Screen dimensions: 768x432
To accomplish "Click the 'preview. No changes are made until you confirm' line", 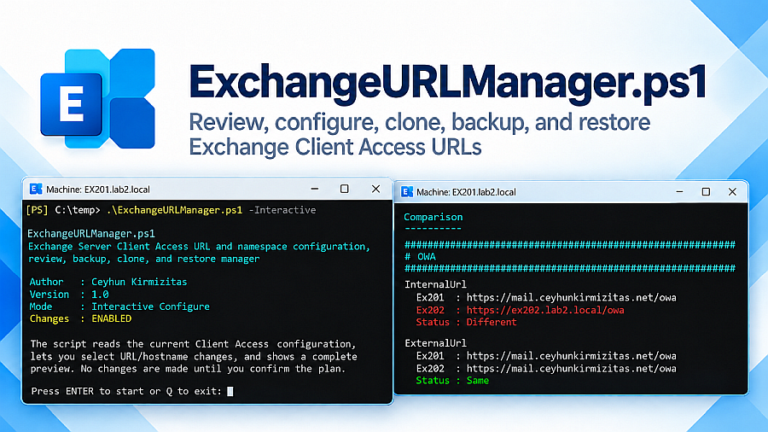I will (x=188, y=368).
